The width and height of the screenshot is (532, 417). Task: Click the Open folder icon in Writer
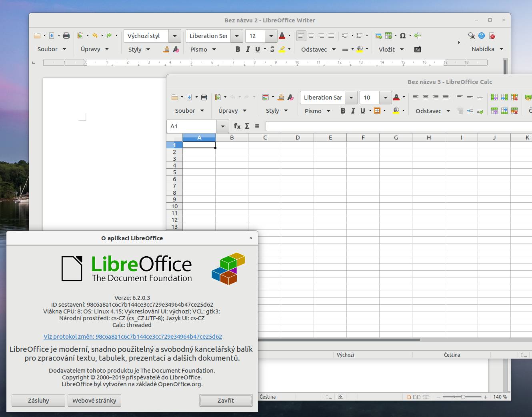(x=37, y=36)
